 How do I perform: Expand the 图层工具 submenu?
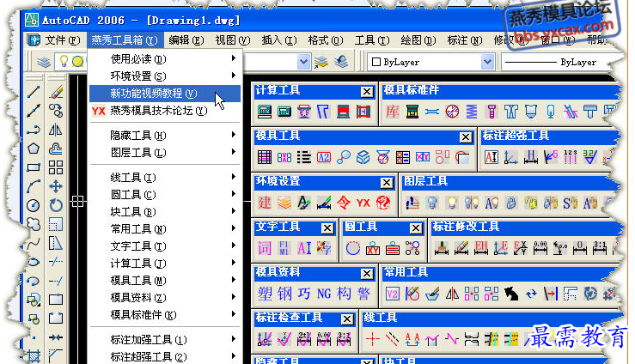tap(165, 153)
